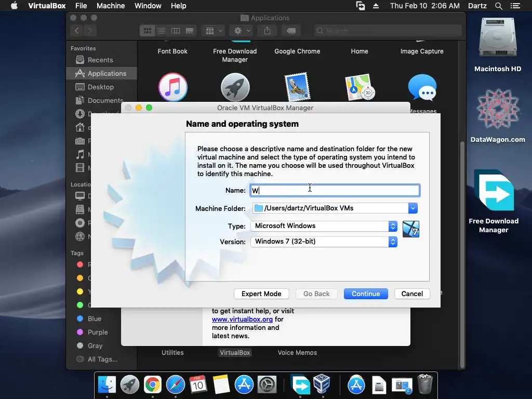Open the Finder Action gear menu
The width and height of the screenshot is (532, 399).
pos(242,31)
